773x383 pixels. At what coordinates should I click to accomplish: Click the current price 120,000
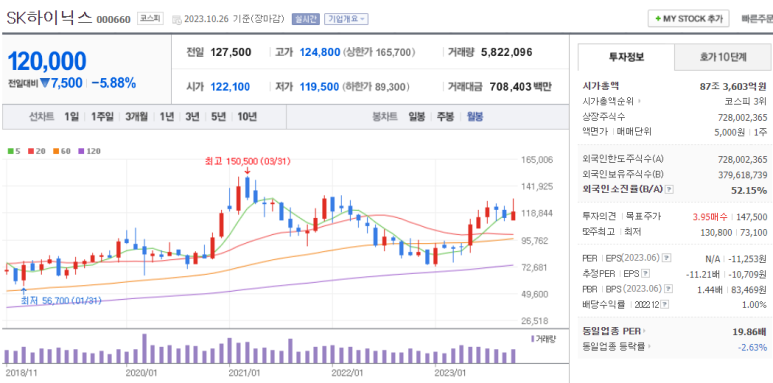click(47, 61)
